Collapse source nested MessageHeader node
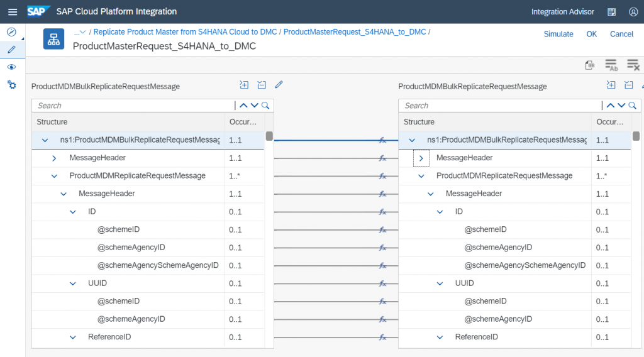Screen dimensions: 644x357 tap(64, 194)
